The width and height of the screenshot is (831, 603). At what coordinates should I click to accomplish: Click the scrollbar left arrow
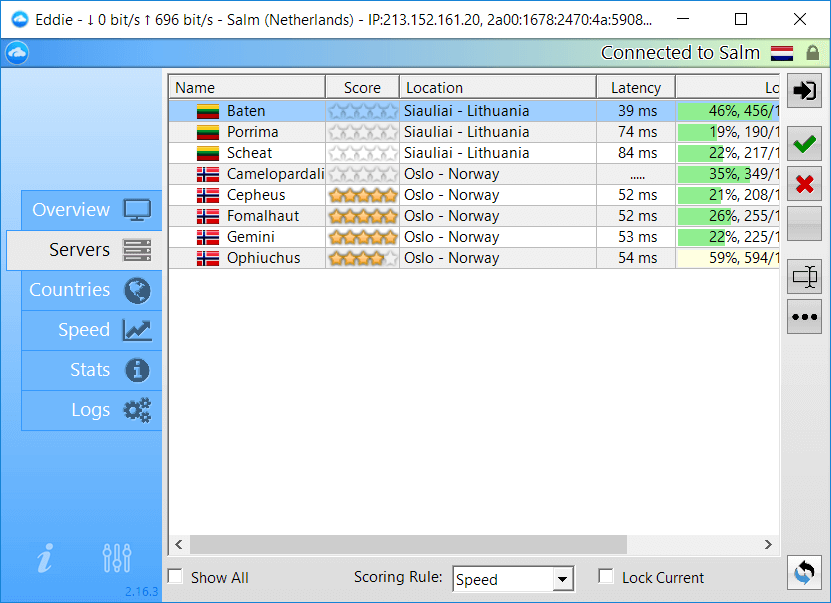(x=179, y=544)
